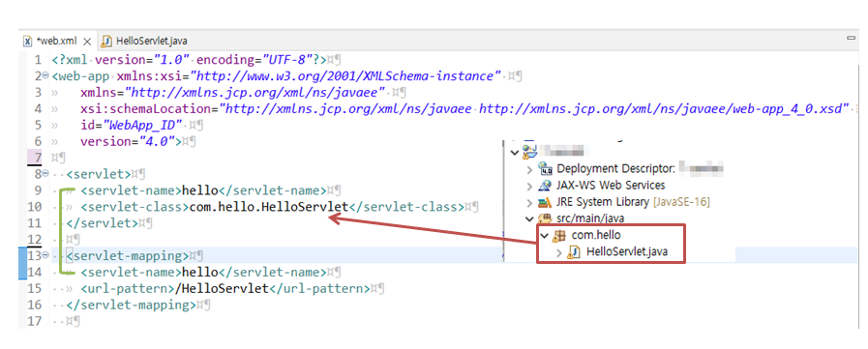The height and width of the screenshot is (349, 868).
Task: Click the JAX-WS Web Services icon
Action: 545,186
